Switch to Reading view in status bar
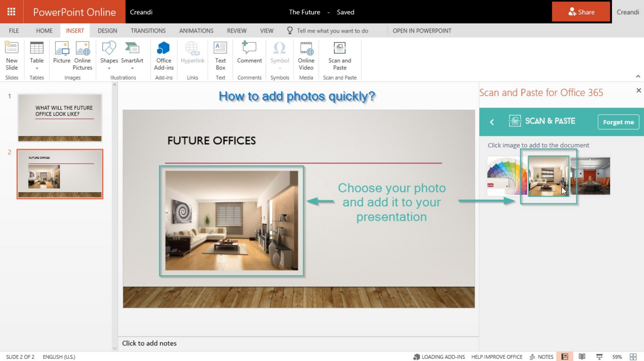Image resolution: width=644 pixels, height=361 pixels. point(582,357)
